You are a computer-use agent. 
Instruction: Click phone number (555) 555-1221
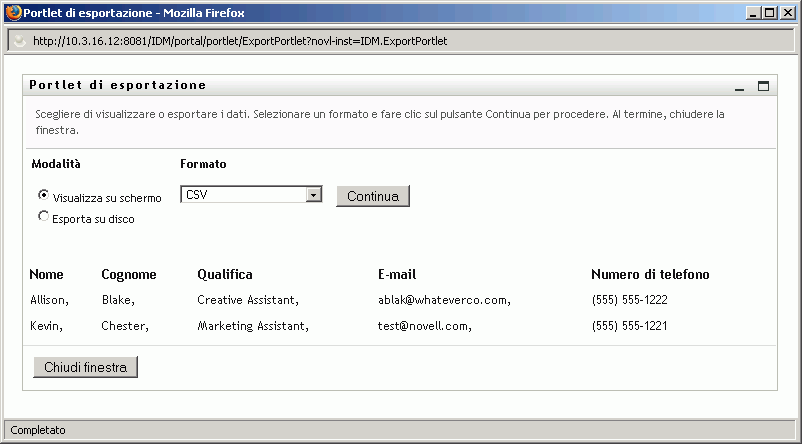630,326
